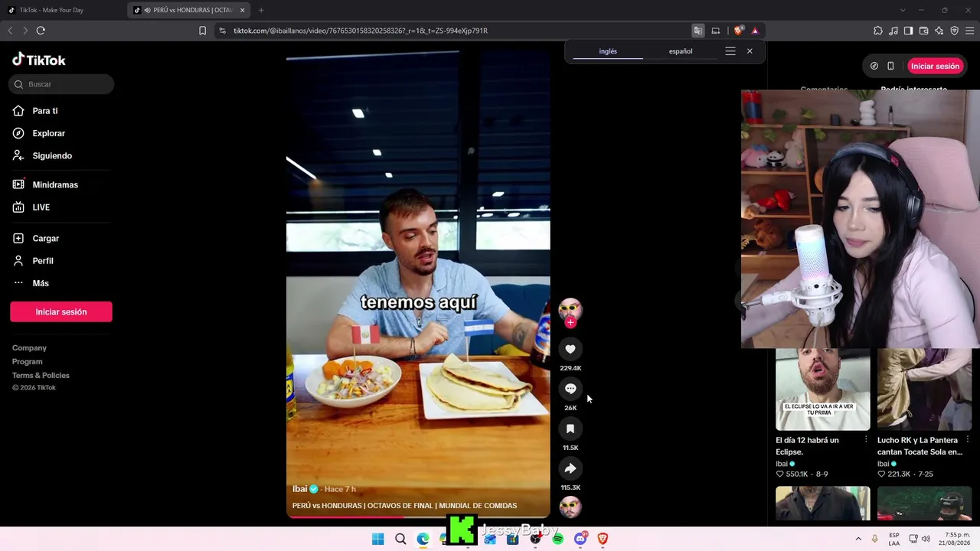The width and height of the screenshot is (980, 551).
Task: Mute the tab using its speaker icon
Action: click(x=147, y=10)
